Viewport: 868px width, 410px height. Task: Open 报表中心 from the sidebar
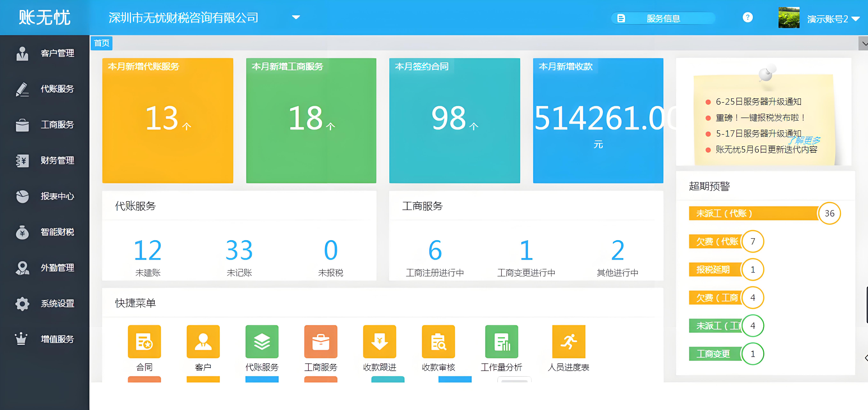coord(45,196)
